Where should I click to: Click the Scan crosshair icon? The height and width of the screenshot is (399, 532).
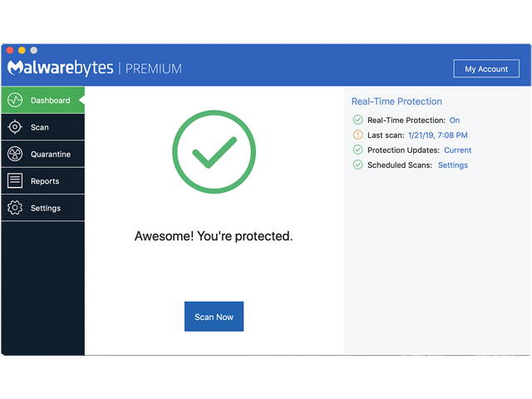[15, 127]
